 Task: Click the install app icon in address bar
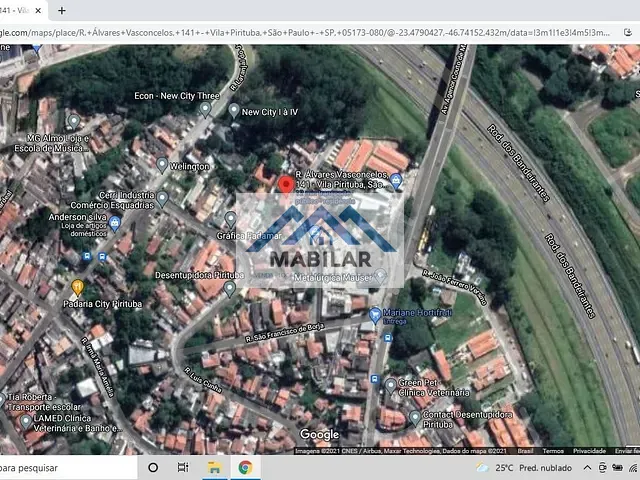[628, 33]
